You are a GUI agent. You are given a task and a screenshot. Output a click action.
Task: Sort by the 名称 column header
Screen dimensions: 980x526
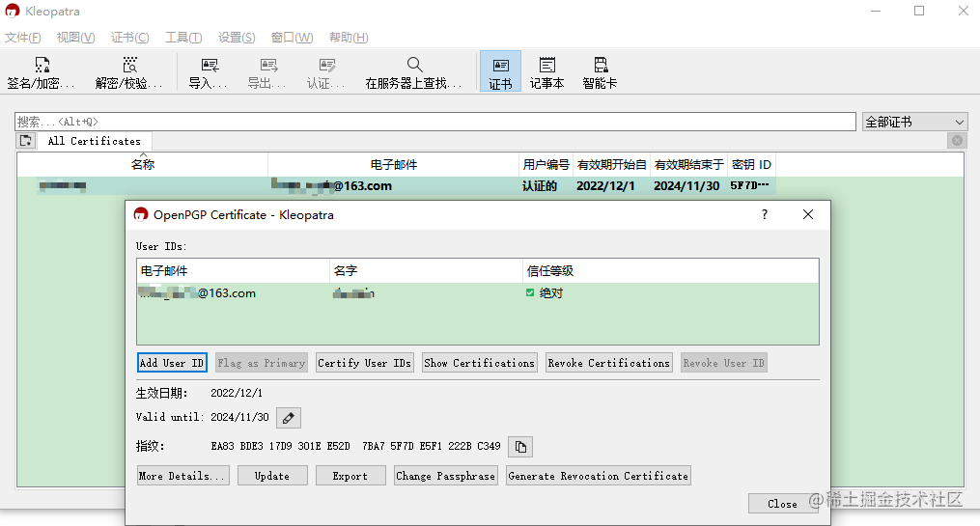143,165
